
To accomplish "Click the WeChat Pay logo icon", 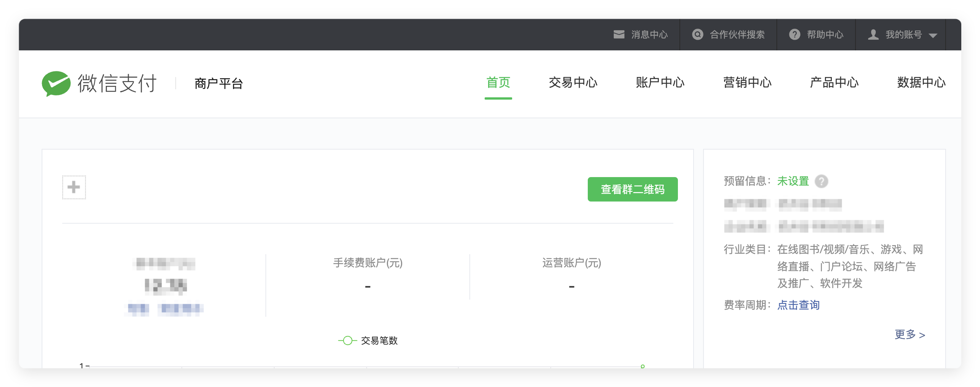I will point(56,83).
